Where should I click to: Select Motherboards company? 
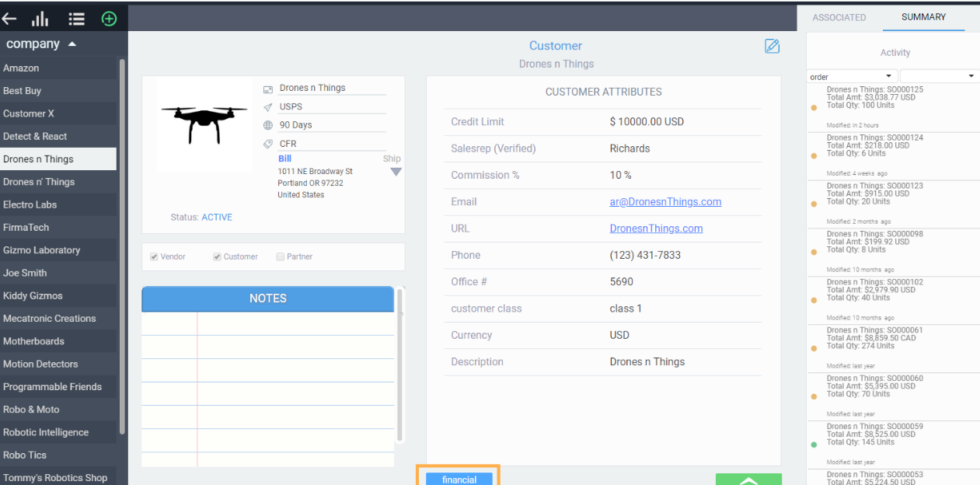[x=58, y=341]
